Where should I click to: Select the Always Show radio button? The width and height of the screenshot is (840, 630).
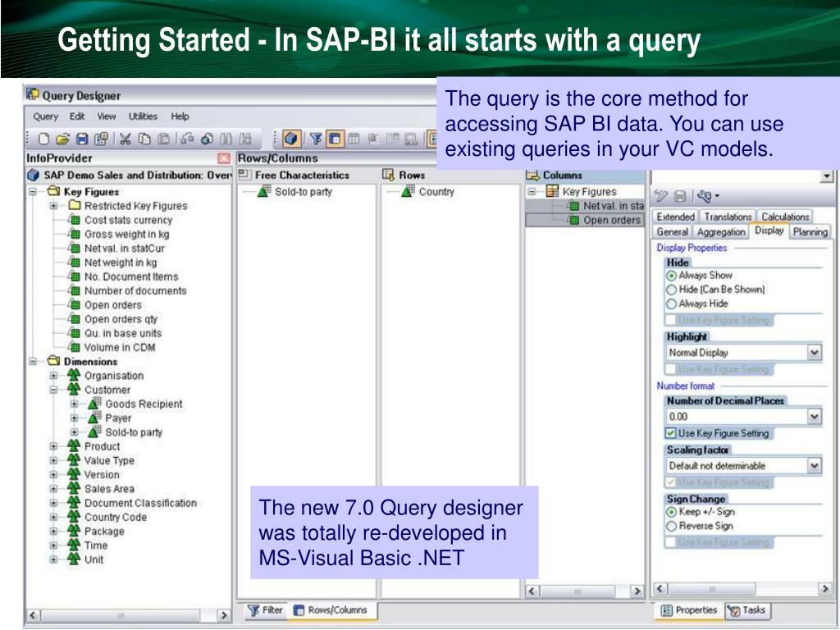[x=671, y=276]
